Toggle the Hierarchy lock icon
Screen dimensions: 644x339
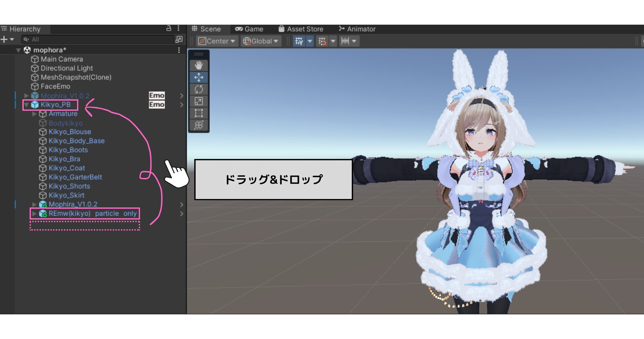(x=168, y=29)
